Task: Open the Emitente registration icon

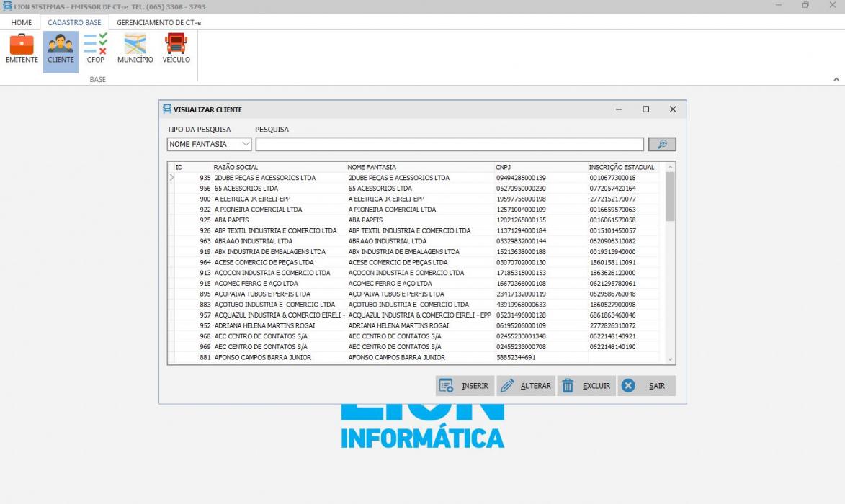Action: (x=22, y=49)
